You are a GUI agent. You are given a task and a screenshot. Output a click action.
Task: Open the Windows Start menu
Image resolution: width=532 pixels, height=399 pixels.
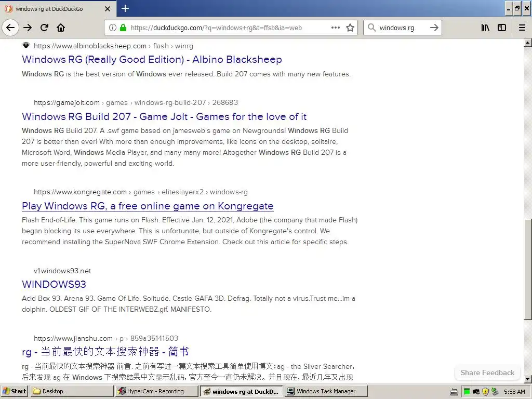tap(14, 391)
